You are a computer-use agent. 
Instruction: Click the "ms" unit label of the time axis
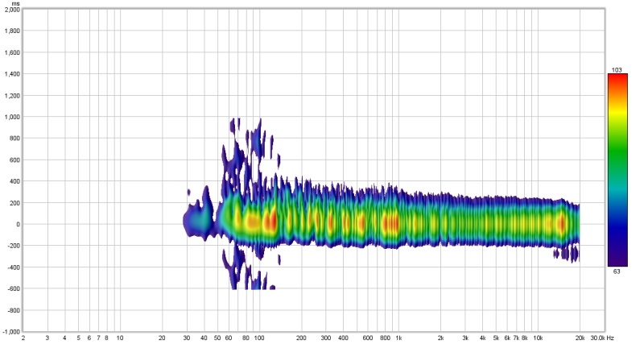pos(15,3)
